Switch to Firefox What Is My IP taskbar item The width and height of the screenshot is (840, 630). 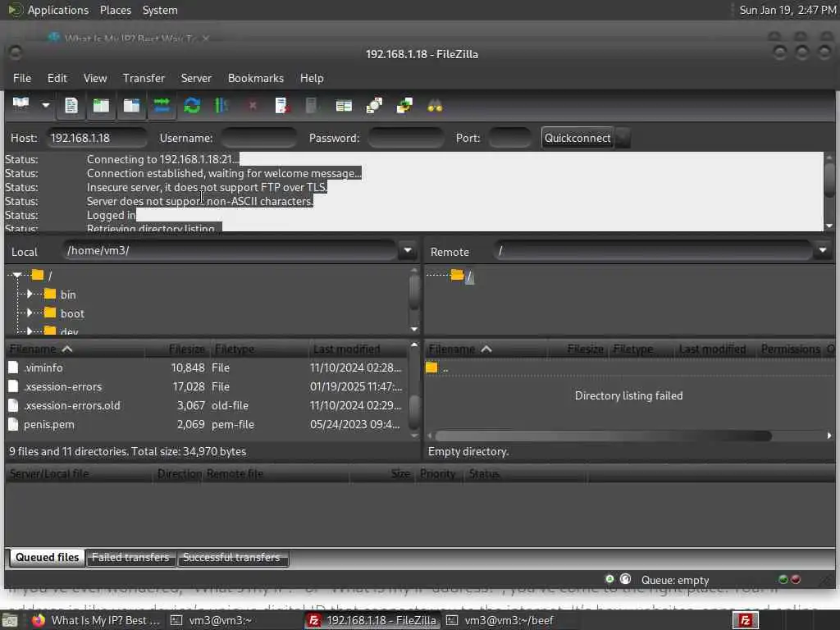pos(95,620)
